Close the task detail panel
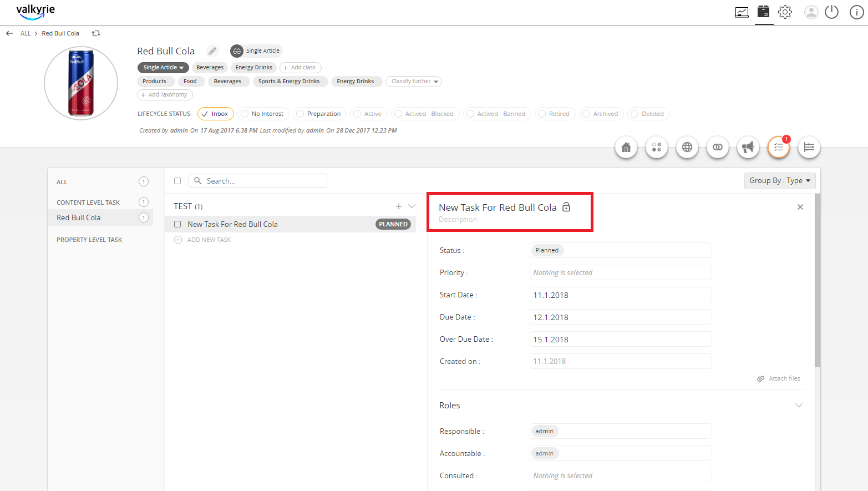This screenshot has height=491, width=868. point(800,207)
